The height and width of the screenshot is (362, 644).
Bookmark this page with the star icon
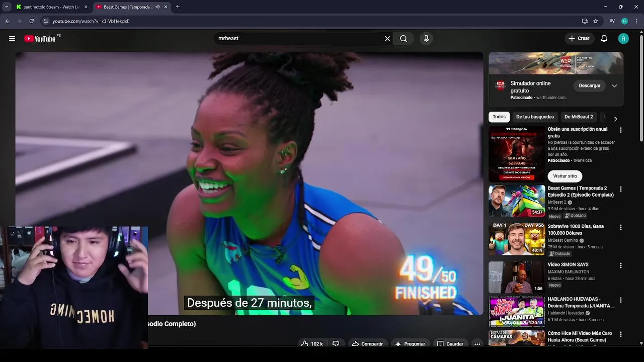(x=596, y=21)
